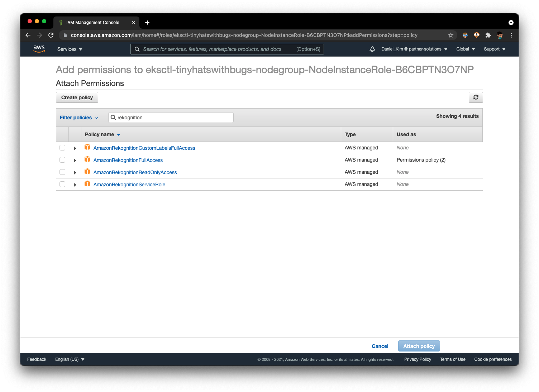This screenshot has width=539, height=392.
Task: Open the AmazonRekognitionServiceRole policy link
Action: 129,185
